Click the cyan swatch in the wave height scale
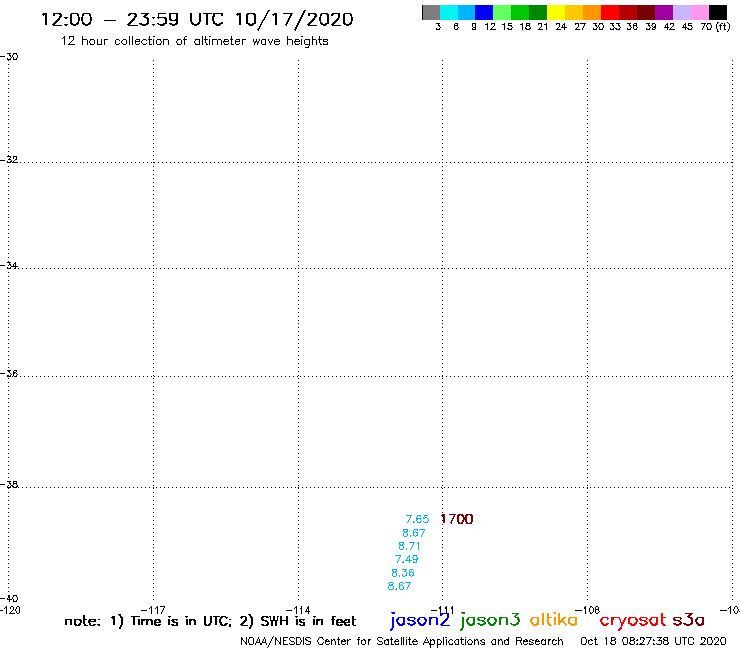740x650 pixels. (x=449, y=12)
